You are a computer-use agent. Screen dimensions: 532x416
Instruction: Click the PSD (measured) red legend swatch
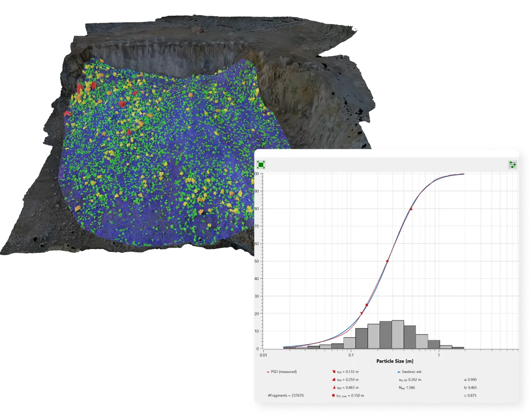pyautogui.click(x=268, y=371)
